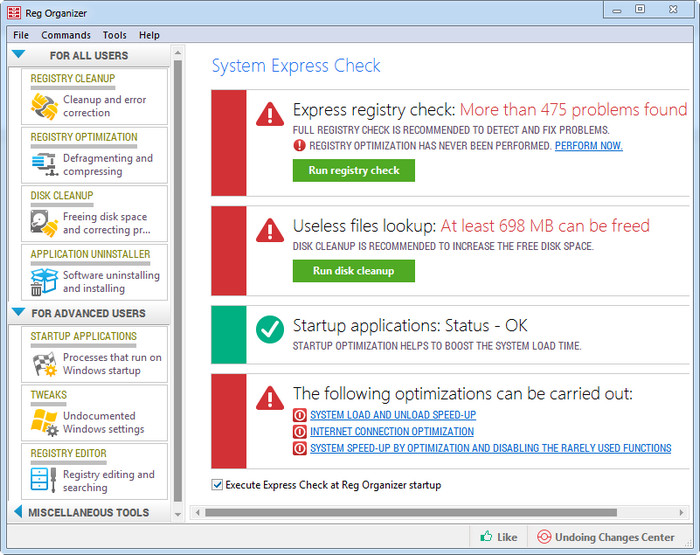700x555 pixels.
Task: Select Tweaks heading text
Action: 48,395
